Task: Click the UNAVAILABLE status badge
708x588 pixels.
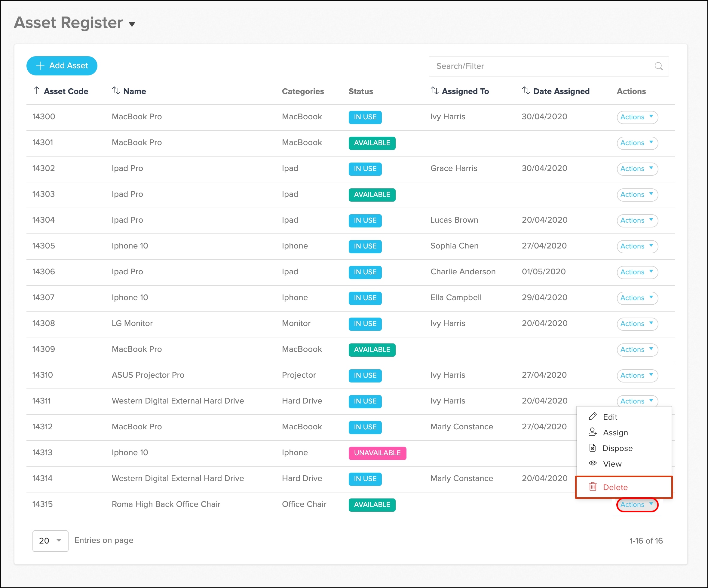Action: click(377, 453)
